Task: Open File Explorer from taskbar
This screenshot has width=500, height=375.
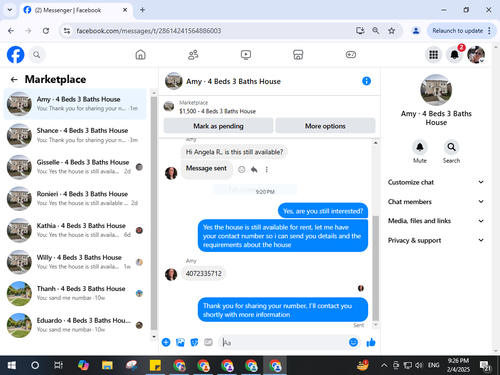Action: pos(107,366)
